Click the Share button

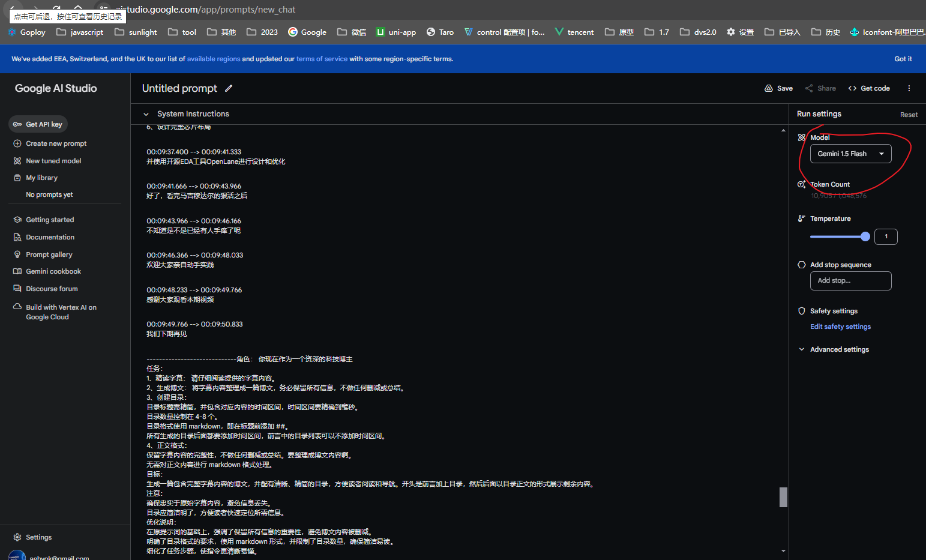(820, 88)
